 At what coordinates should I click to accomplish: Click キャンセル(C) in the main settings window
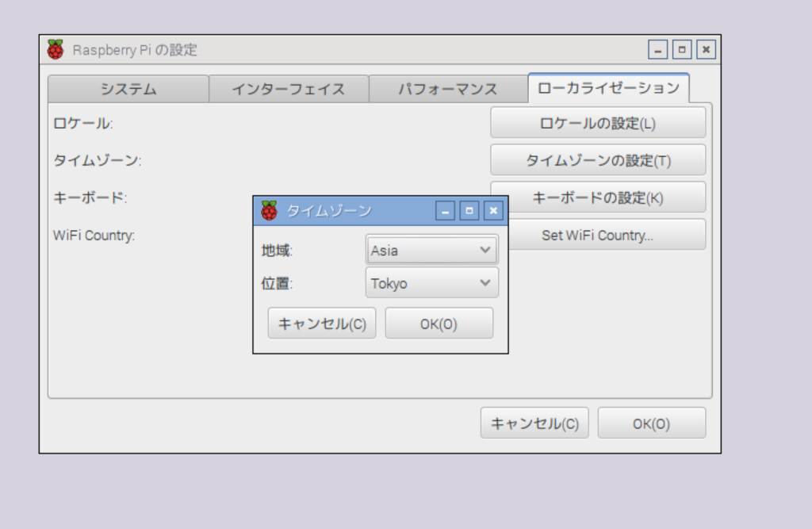534,424
